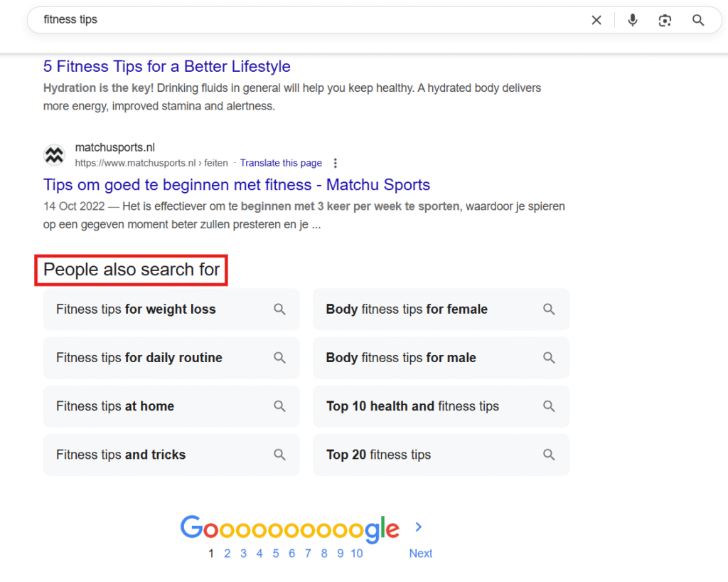Click 'Next' to view more results
This screenshot has height=582, width=728.
point(420,553)
